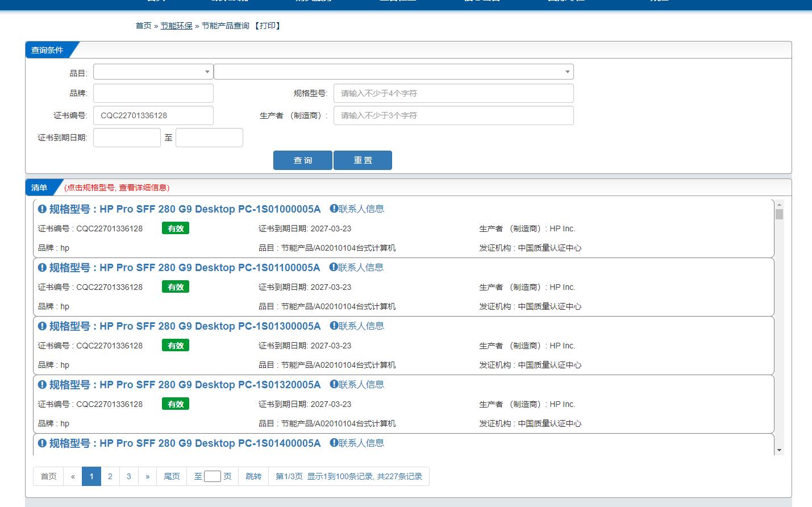Open the first 品目 category dropdown
This screenshot has height=507, width=812.
pos(153,72)
